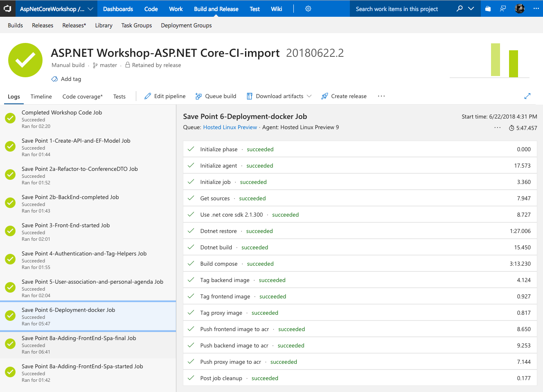Click the master branch icon

95,65
